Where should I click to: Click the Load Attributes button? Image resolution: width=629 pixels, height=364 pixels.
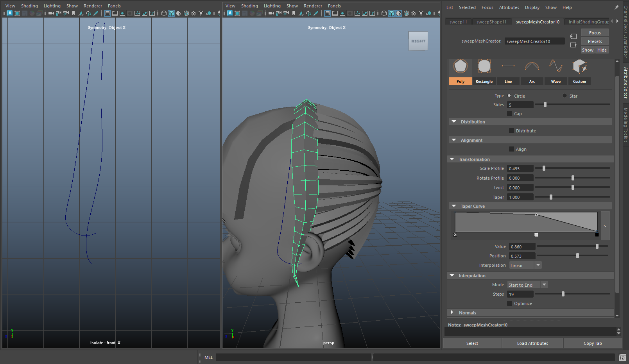pyautogui.click(x=532, y=343)
